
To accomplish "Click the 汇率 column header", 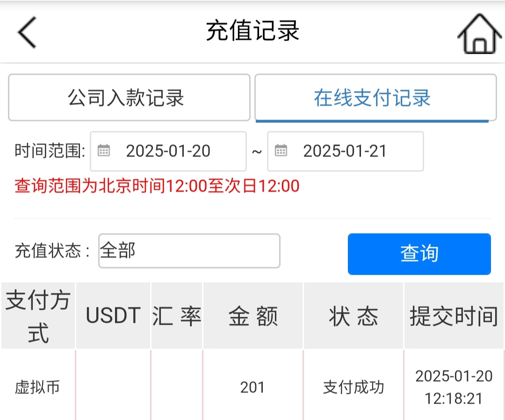I will 177,316.
